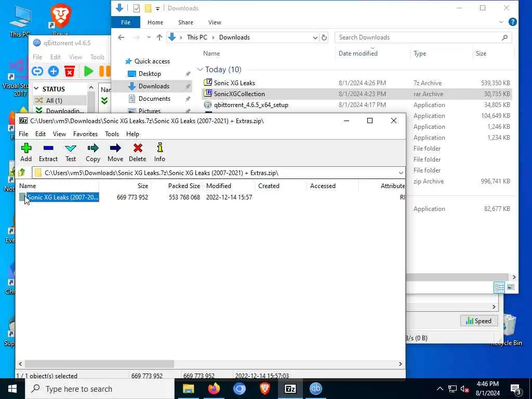532x399 pixels.
Task: Click the 7-Zip horizontal scrollbar right arrow
Action: (401, 364)
